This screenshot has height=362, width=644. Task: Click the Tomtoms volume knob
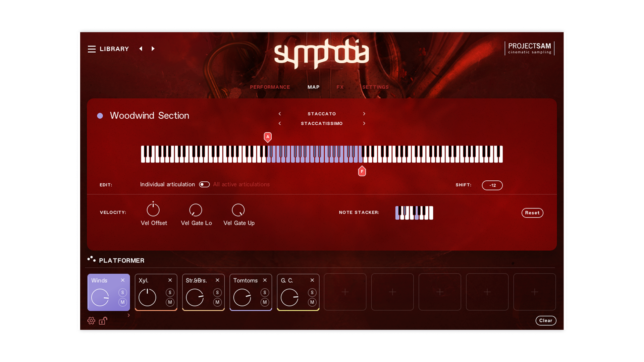pyautogui.click(x=242, y=297)
